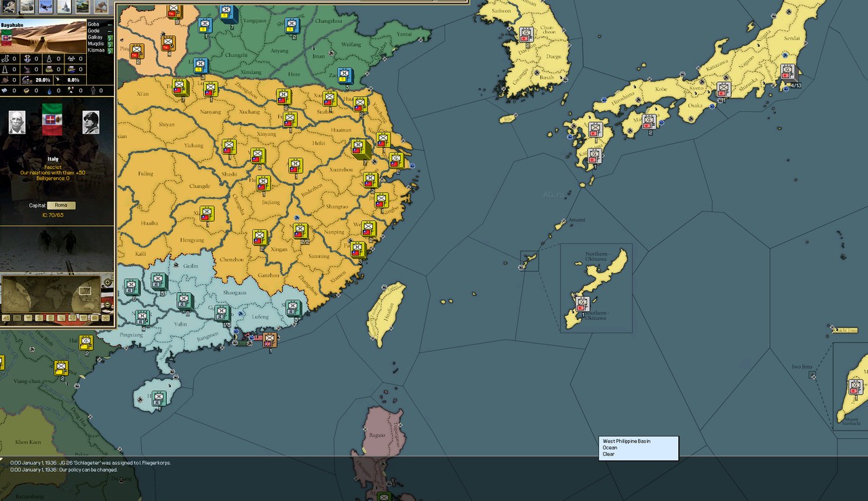
Task: Select the Japanese unit in Korea
Action: click(526, 34)
